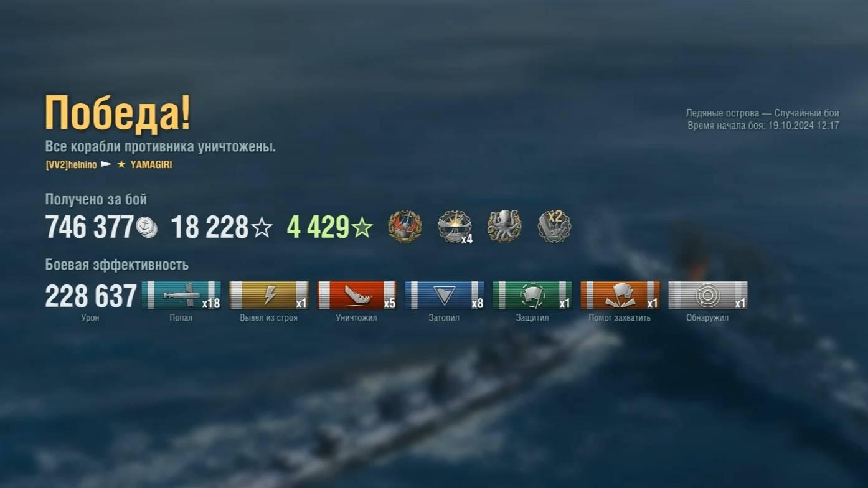This screenshot has width=868, height=488.
Task: Click the silver credits coin icon
Action: coord(147,227)
